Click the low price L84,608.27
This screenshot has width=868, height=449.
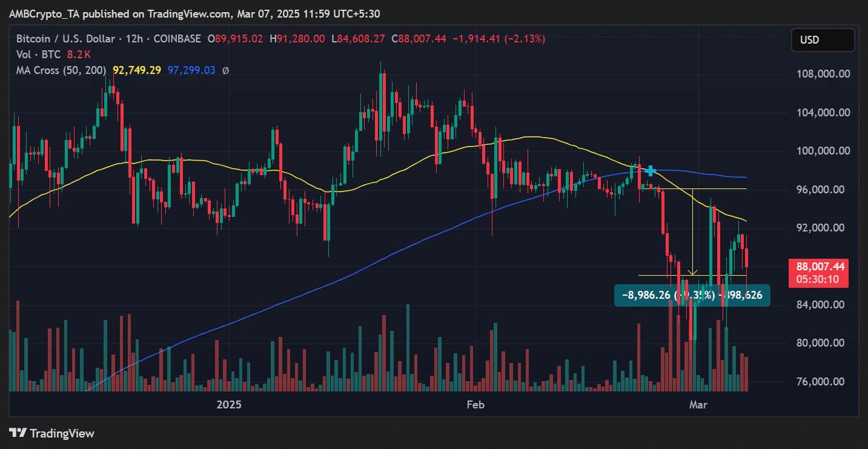358,39
